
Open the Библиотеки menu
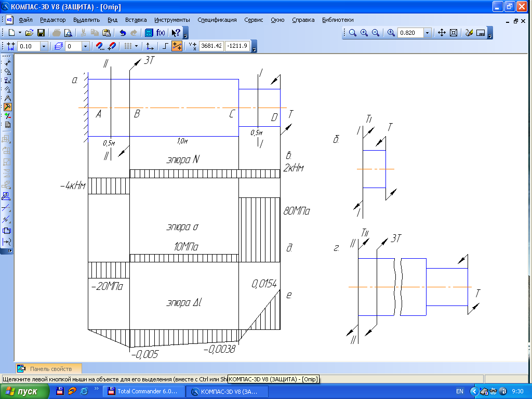(x=338, y=20)
